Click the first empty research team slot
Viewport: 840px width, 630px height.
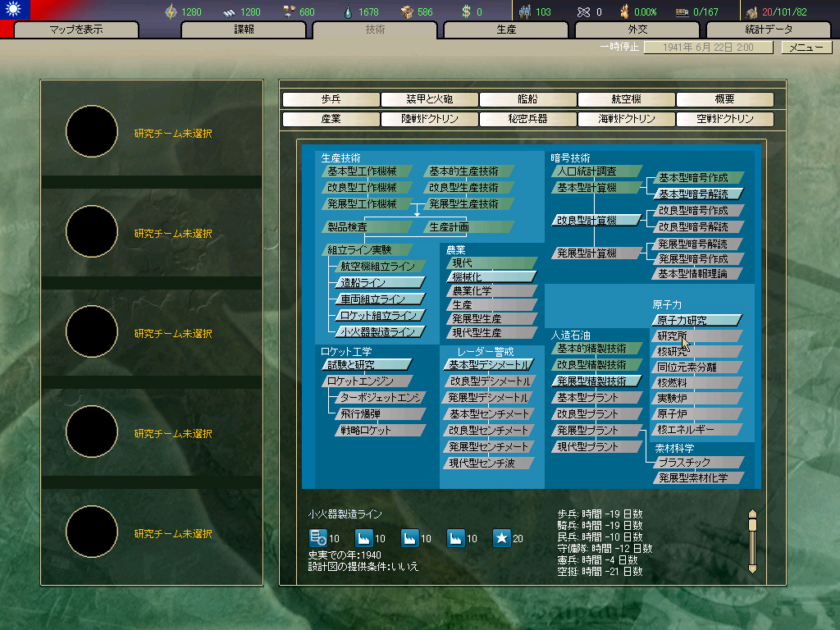(152, 131)
